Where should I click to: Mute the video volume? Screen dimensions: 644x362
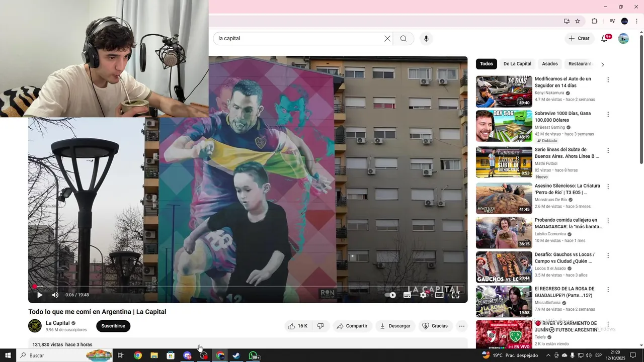[x=55, y=295]
